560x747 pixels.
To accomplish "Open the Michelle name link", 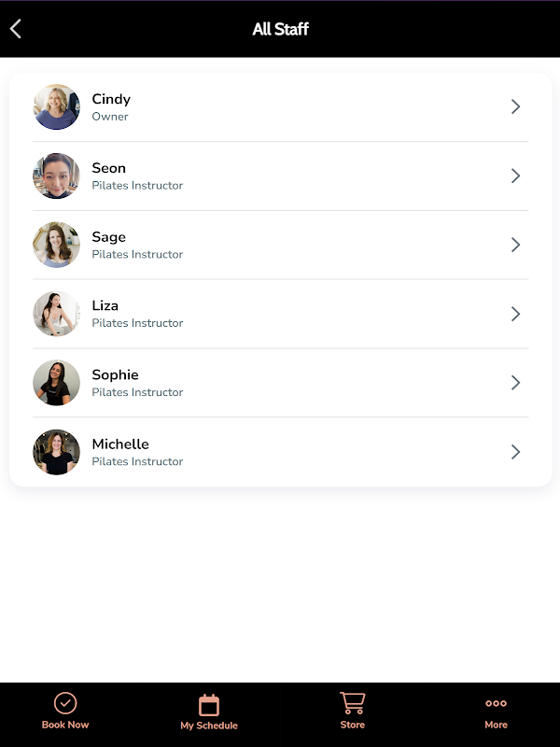I will (x=120, y=444).
